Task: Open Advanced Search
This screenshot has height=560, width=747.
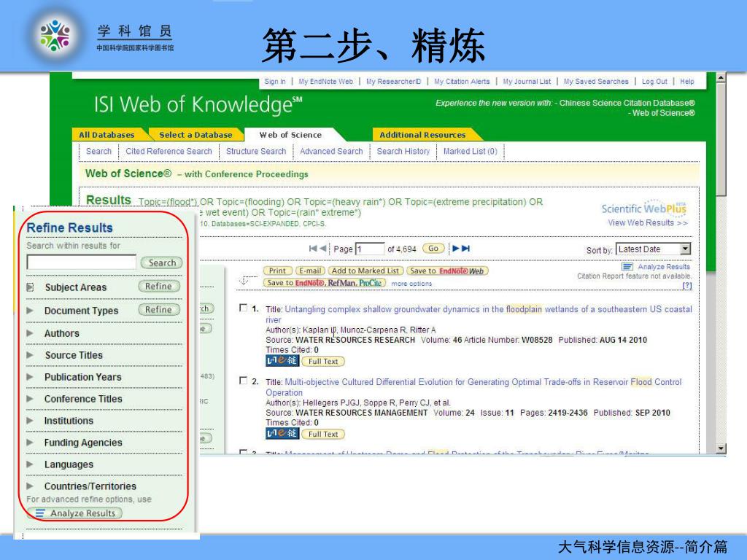Action: click(x=331, y=151)
